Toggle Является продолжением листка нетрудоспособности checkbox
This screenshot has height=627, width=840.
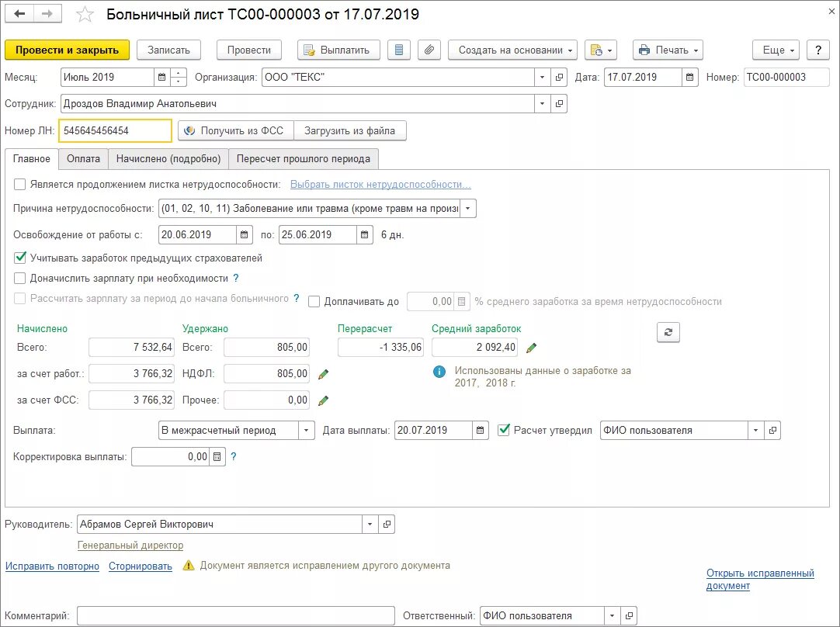pyautogui.click(x=20, y=184)
